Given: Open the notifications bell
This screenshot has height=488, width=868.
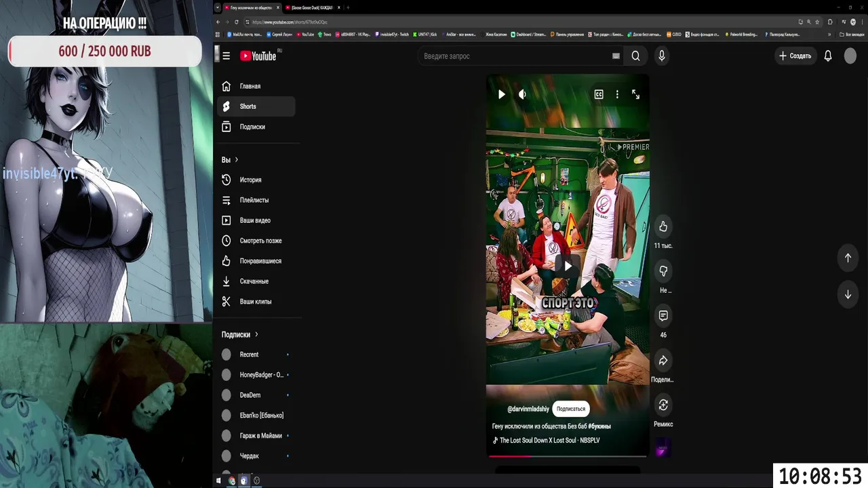Looking at the screenshot, I should (828, 56).
